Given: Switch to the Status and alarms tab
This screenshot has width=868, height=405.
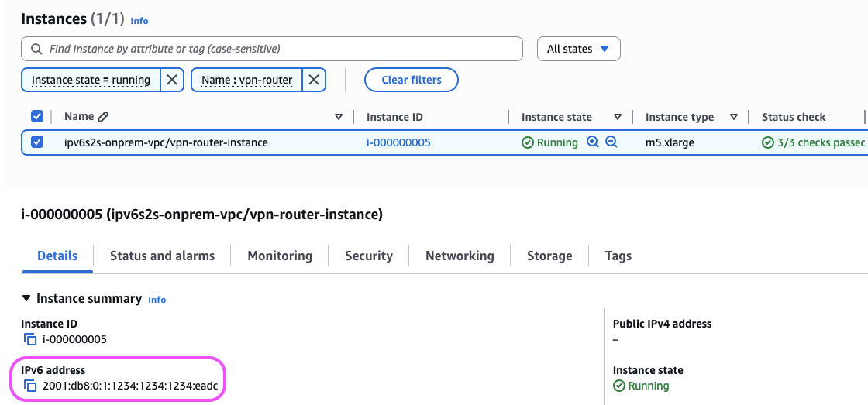Looking at the screenshot, I should pos(162,256).
